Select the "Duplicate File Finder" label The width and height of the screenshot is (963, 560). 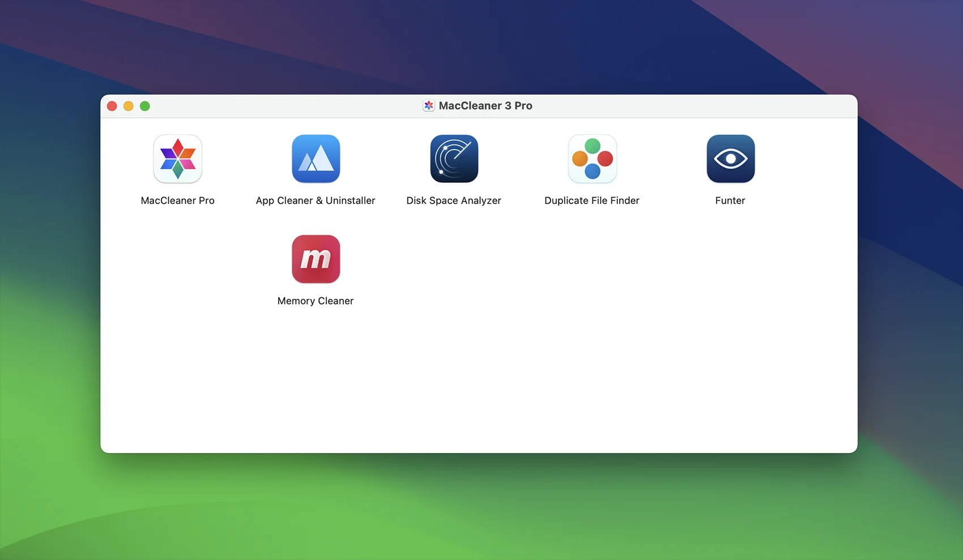592,200
